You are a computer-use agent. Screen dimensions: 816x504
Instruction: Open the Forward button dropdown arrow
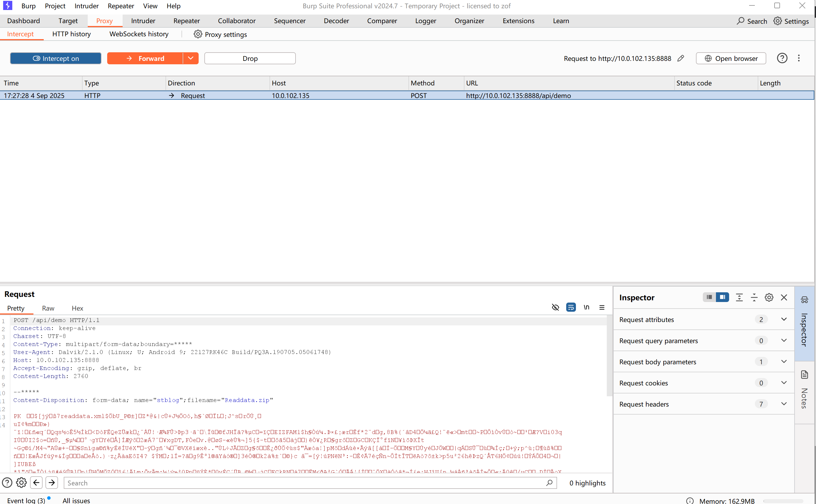(190, 58)
